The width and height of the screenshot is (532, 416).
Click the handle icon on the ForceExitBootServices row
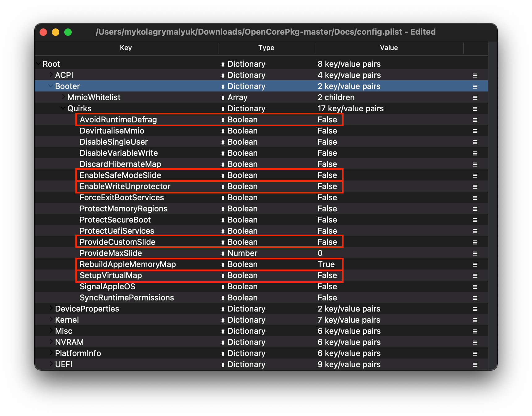(475, 198)
